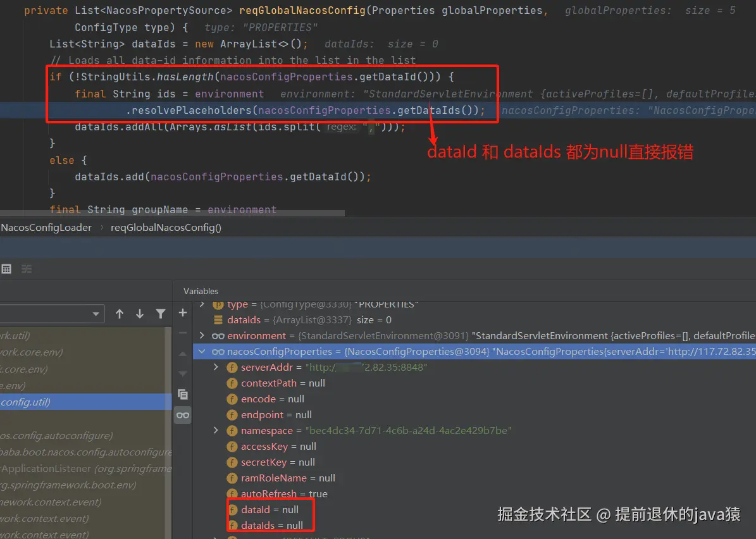Screen dimensions: 756x539
Task: Go to previous frame with up arrow
Action: [x=120, y=314]
